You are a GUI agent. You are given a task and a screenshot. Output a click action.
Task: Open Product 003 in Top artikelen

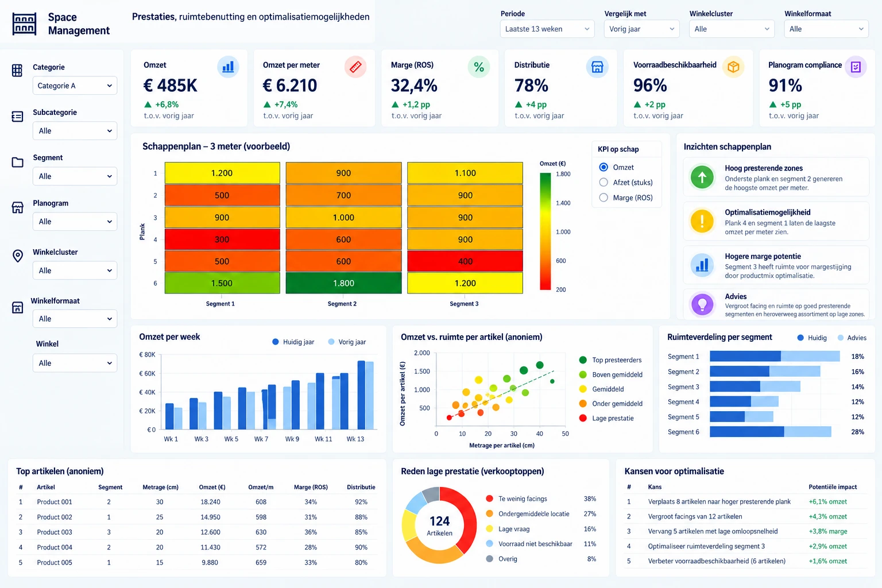(55, 532)
